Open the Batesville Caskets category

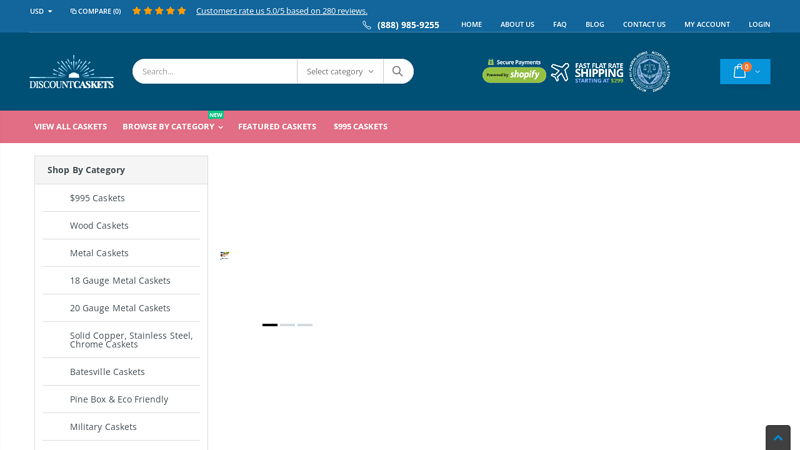click(107, 372)
